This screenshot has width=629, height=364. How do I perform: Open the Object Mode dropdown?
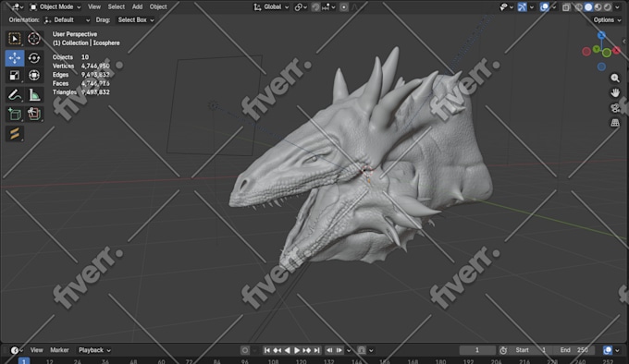(x=55, y=6)
